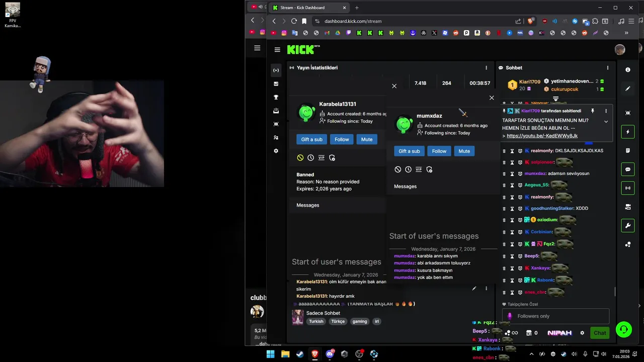The height and width of the screenshot is (362, 644).
Task: Open the youtu.be link in pinned message
Action: (x=542, y=136)
